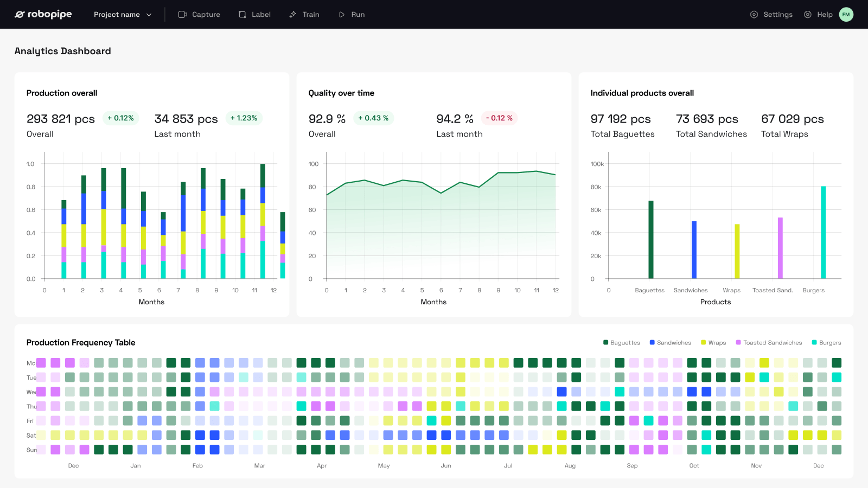Click the Production overall title
The height and width of the screenshot is (493, 868).
coord(62,93)
